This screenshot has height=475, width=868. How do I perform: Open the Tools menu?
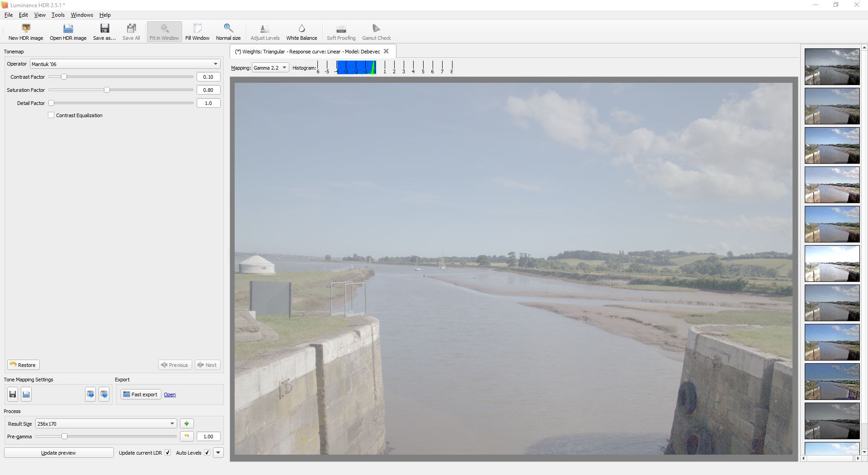[58, 15]
